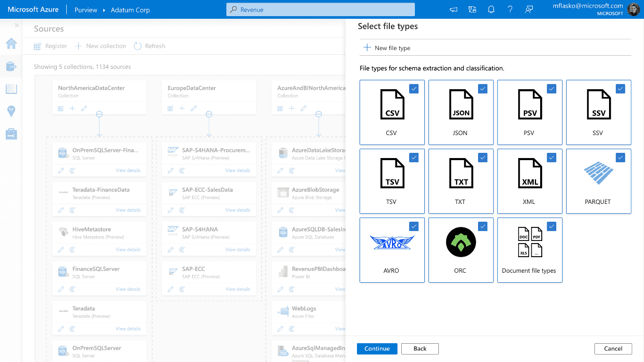644x362 pixels.
Task: Click the Adatum Corp breadcrumb
Action: tap(130, 10)
